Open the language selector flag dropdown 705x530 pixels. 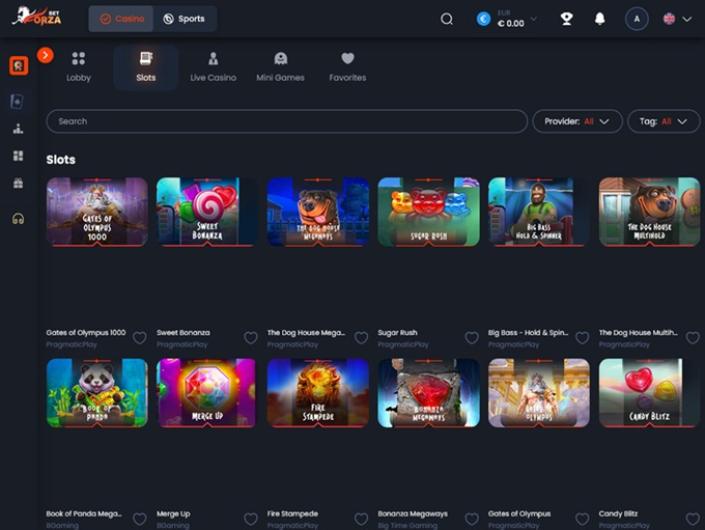(677, 18)
